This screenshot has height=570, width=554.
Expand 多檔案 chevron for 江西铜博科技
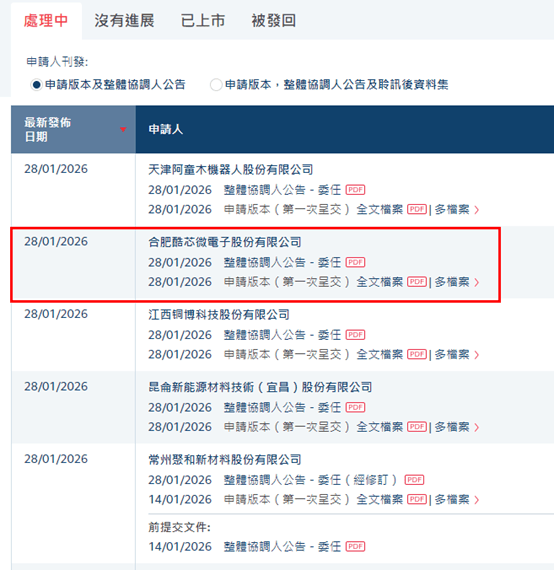477,354
